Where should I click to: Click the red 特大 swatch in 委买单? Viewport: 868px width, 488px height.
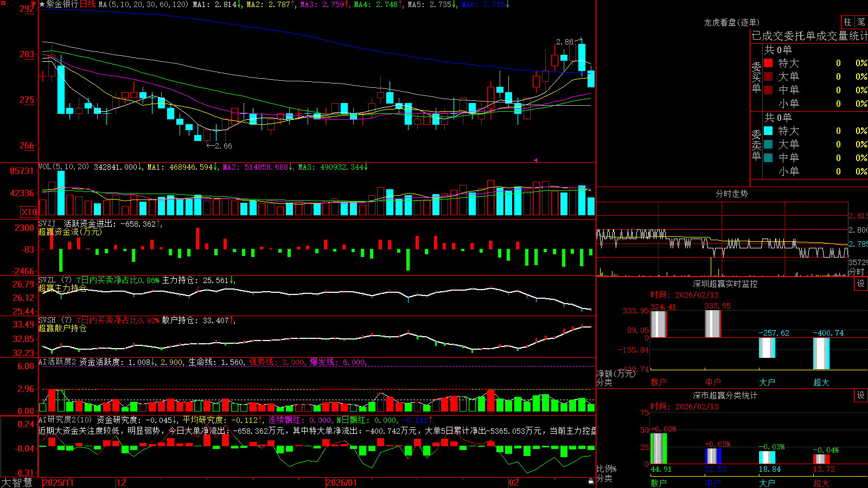tap(768, 63)
